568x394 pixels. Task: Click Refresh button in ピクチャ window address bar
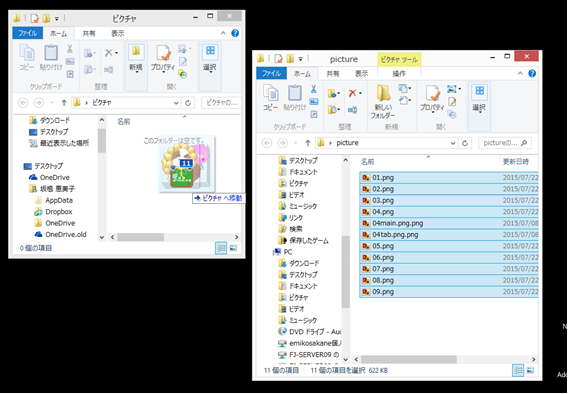[188, 103]
